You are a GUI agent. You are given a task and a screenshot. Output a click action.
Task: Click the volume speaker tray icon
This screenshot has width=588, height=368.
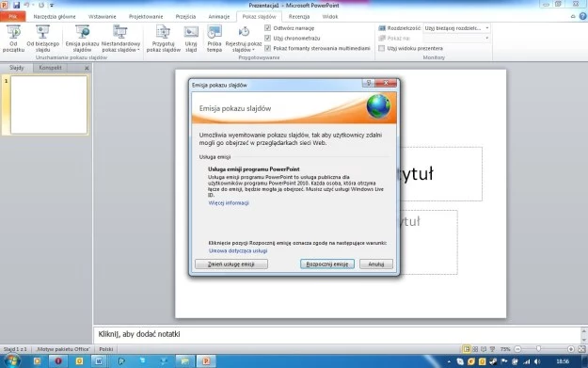(537, 361)
